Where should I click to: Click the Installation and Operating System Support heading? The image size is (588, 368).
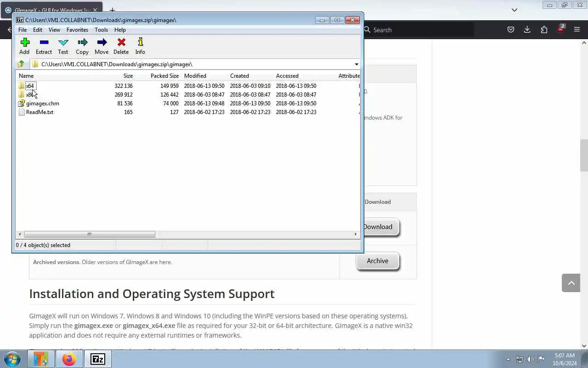152,293
